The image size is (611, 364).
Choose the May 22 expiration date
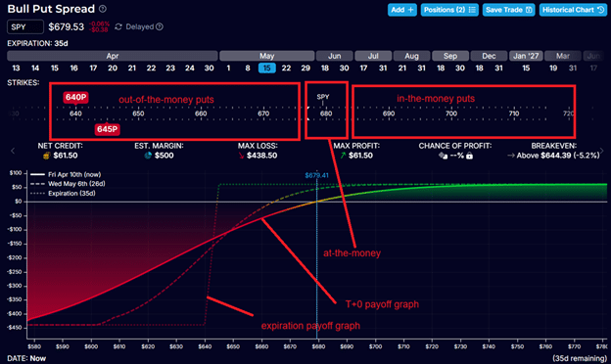(286, 68)
